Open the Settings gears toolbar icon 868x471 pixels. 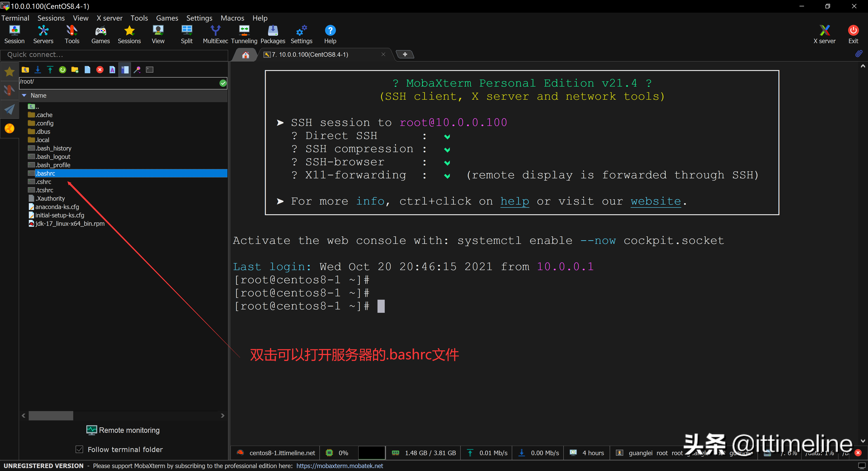[301, 34]
